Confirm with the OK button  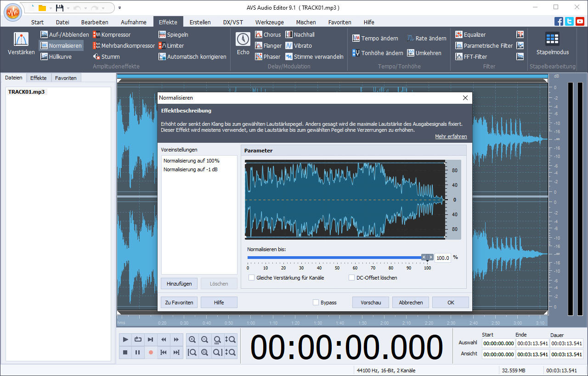click(451, 303)
